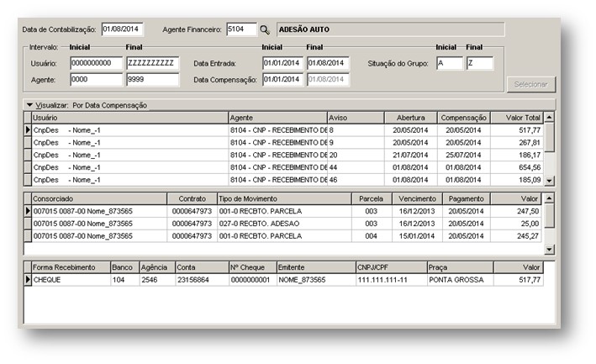Click the Selecionar button
Image resolution: width=596 pixels, height=364 pixels.
coord(531,84)
